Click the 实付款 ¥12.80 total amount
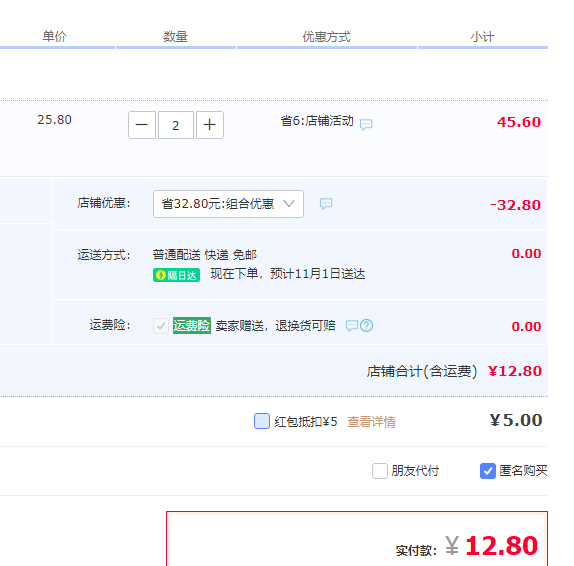574x566 pixels. click(491, 546)
